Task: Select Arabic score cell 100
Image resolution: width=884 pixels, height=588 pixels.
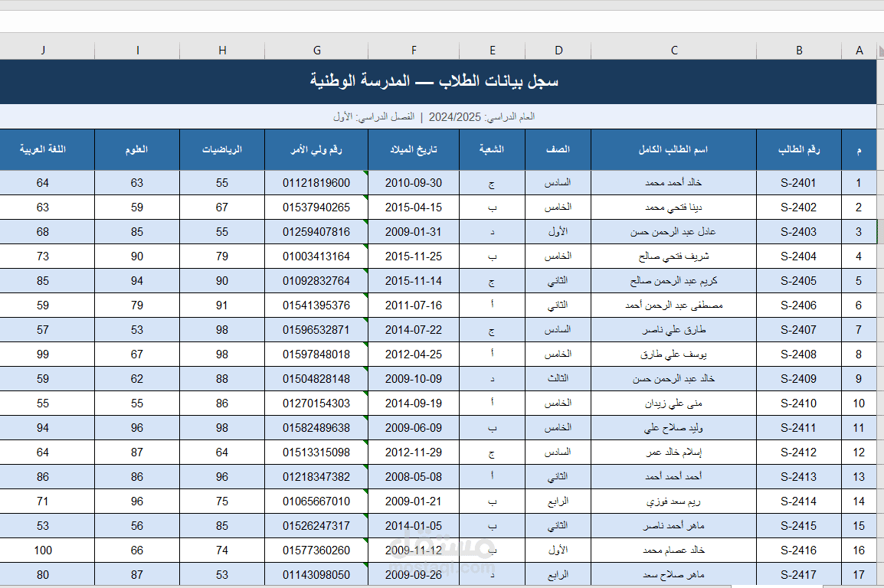Action: point(47,550)
